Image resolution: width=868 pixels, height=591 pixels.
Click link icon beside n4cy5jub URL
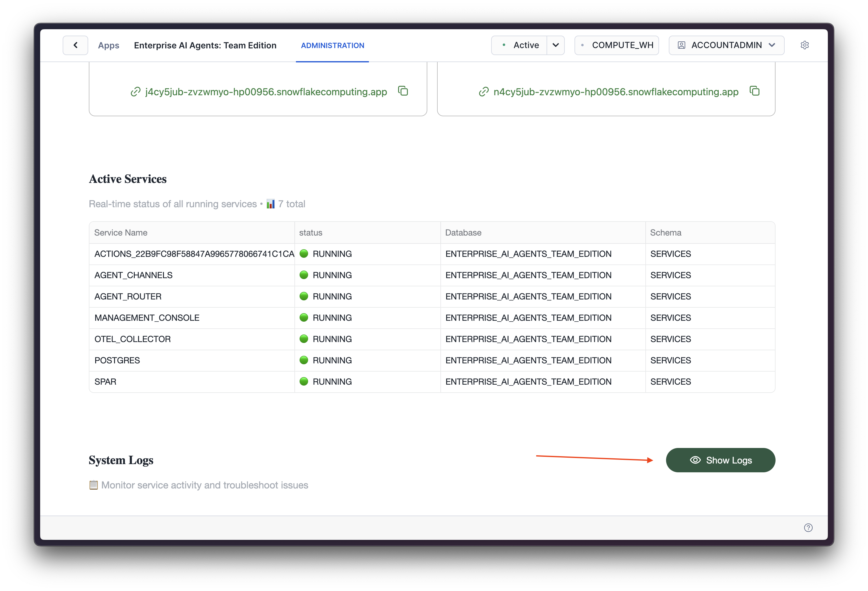click(x=484, y=92)
